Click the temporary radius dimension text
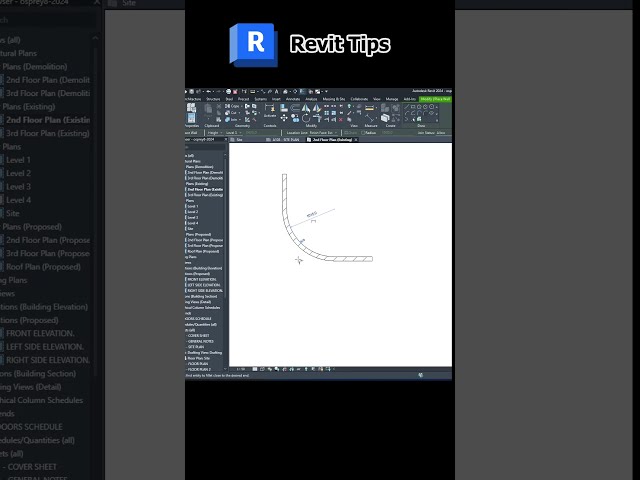The image size is (640, 480). coord(312,214)
